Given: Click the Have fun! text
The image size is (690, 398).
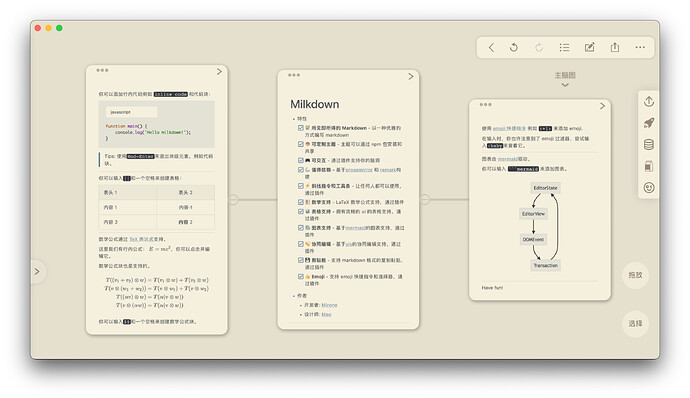Looking at the screenshot, I should pyautogui.click(x=492, y=287).
